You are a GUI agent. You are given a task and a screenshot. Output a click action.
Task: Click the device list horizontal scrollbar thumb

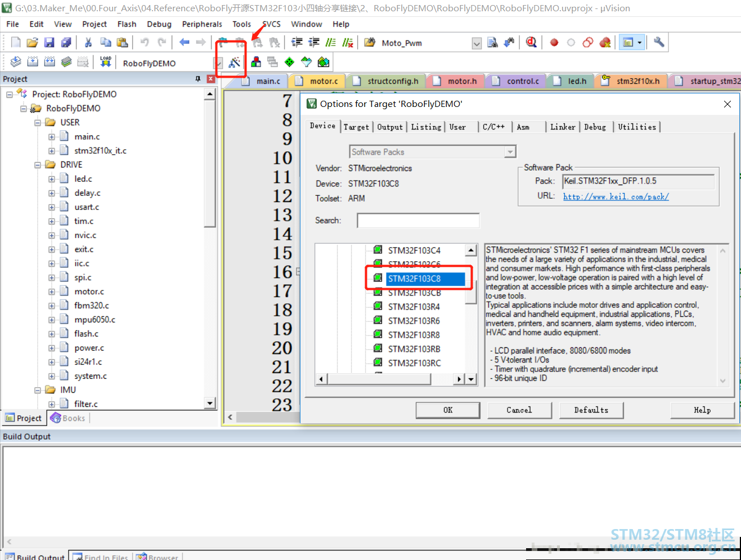(x=379, y=379)
